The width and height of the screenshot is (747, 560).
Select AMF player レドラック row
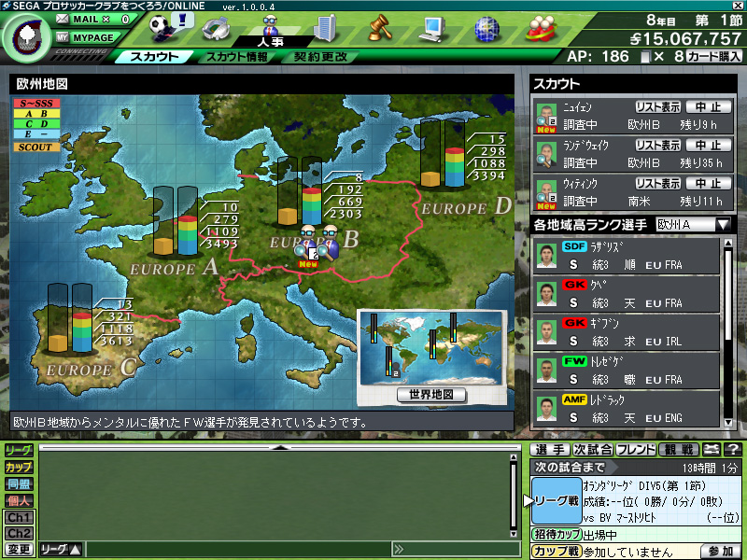[x=626, y=409]
